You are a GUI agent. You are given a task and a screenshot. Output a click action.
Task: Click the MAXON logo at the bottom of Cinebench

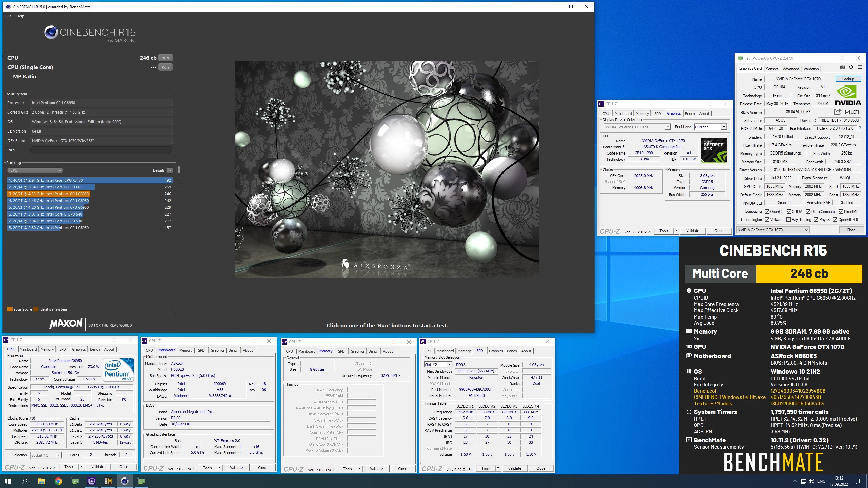66,324
